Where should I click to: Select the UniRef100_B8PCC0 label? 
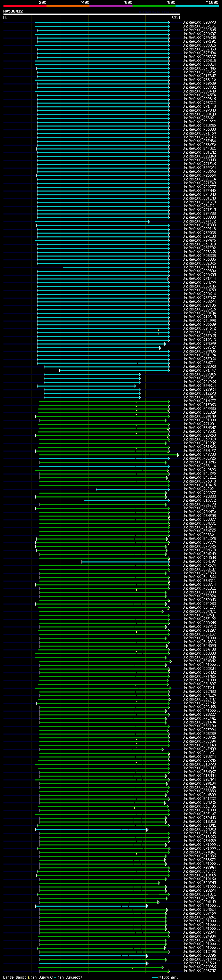[199, 543]
